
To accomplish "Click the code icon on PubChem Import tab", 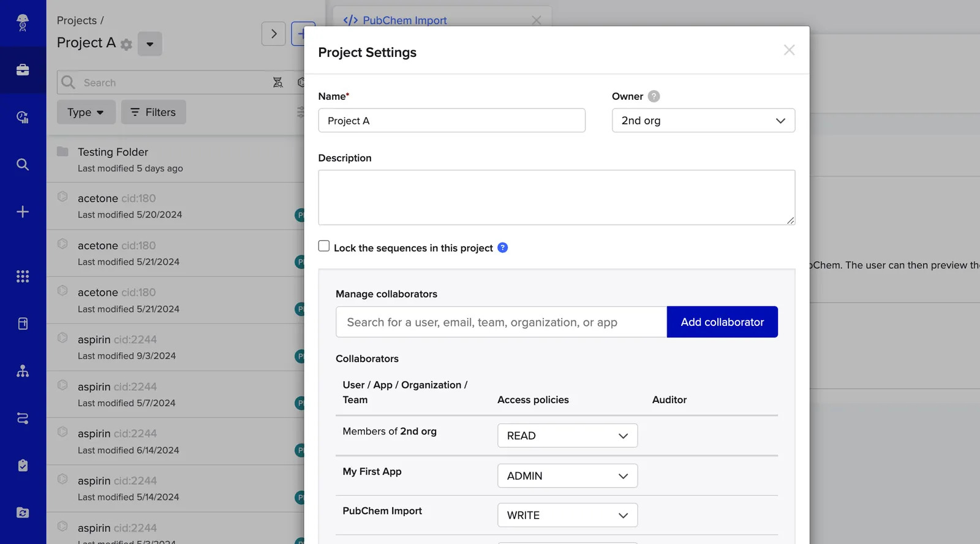I will [350, 20].
